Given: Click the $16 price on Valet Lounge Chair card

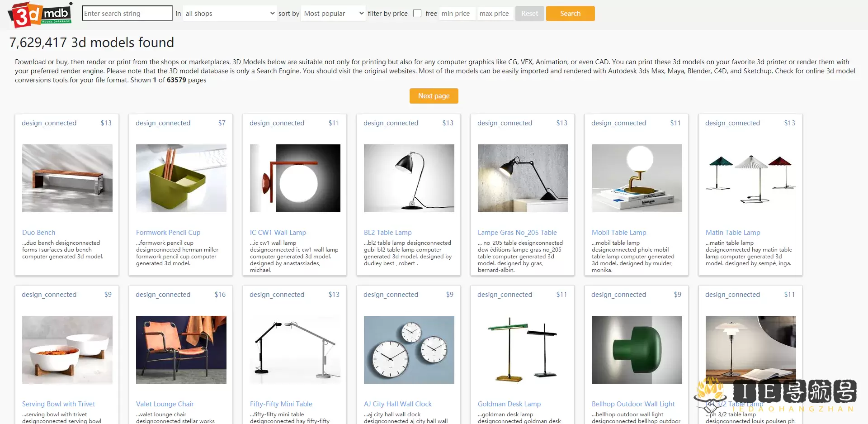Looking at the screenshot, I should [x=220, y=295].
